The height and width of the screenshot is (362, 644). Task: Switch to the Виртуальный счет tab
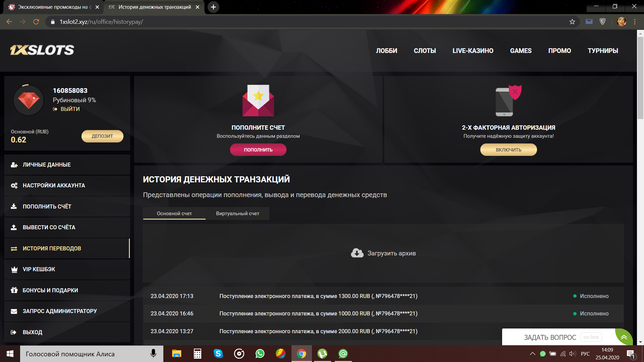pyautogui.click(x=237, y=213)
